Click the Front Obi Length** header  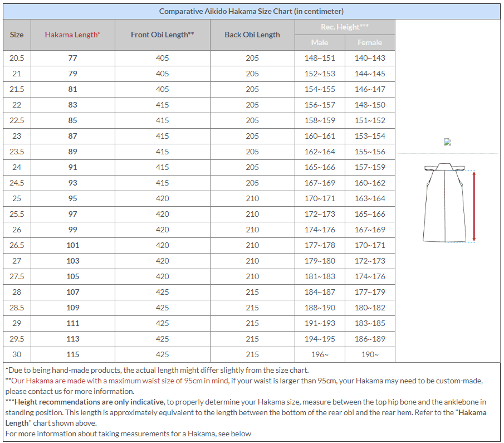point(162,35)
